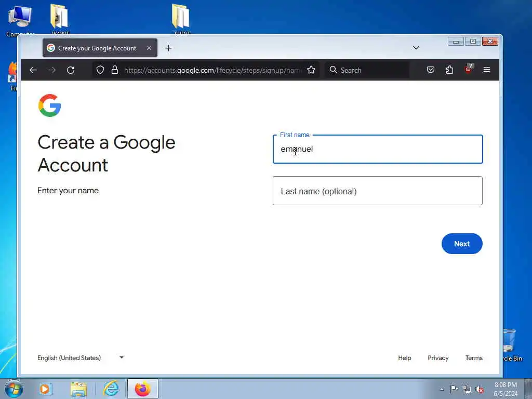532x399 pixels.
Task: Click the padlock site security icon
Action: point(115,70)
